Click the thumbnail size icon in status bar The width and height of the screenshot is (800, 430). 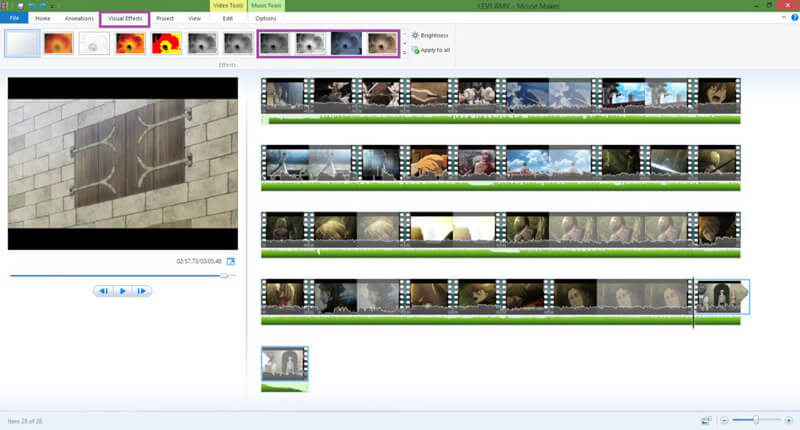[706, 420]
